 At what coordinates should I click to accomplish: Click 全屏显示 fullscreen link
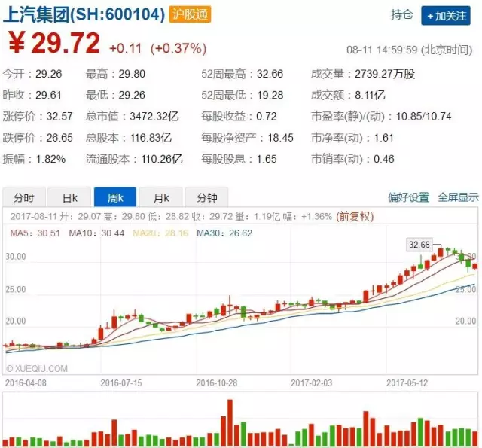(x=458, y=197)
